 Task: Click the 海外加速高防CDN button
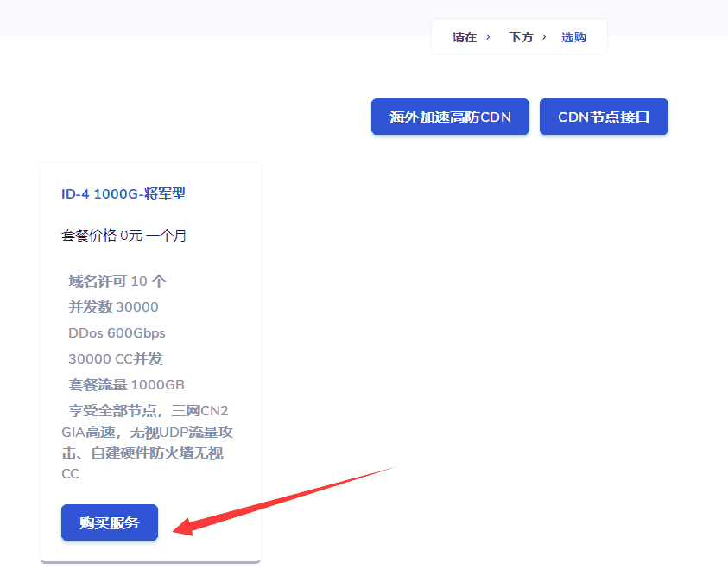coord(449,117)
